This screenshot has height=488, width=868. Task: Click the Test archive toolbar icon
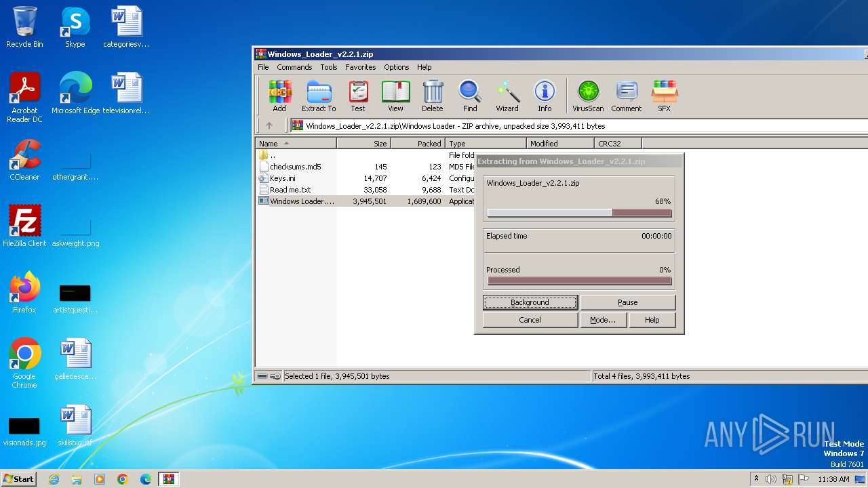coord(358,96)
